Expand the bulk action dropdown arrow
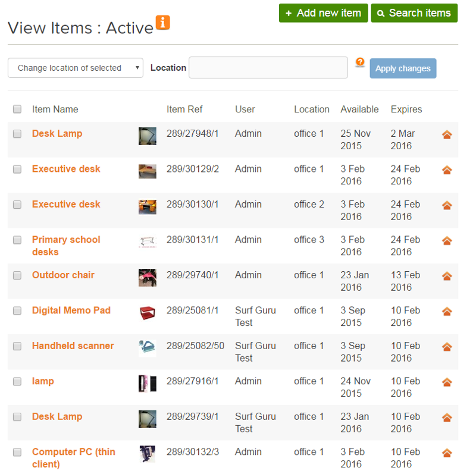This screenshot has height=474, width=476. pos(138,68)
